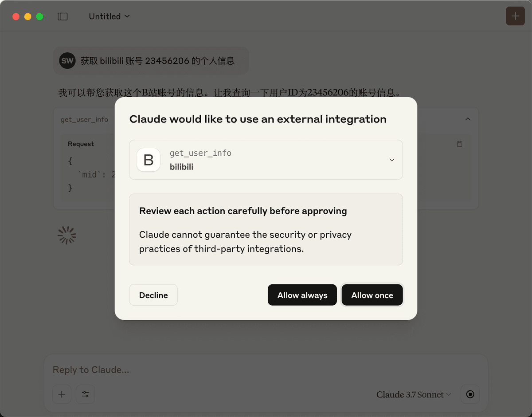Click the bilibili B integration icon
Image resolution: width=532 pixels, height=417 pixels.
[x=149, y=160]
